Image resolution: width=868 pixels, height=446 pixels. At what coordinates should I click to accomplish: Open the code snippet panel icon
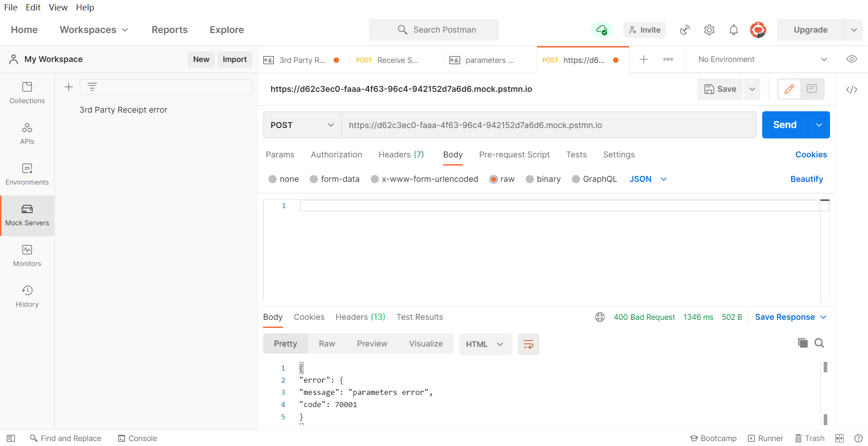coord(852,90)
